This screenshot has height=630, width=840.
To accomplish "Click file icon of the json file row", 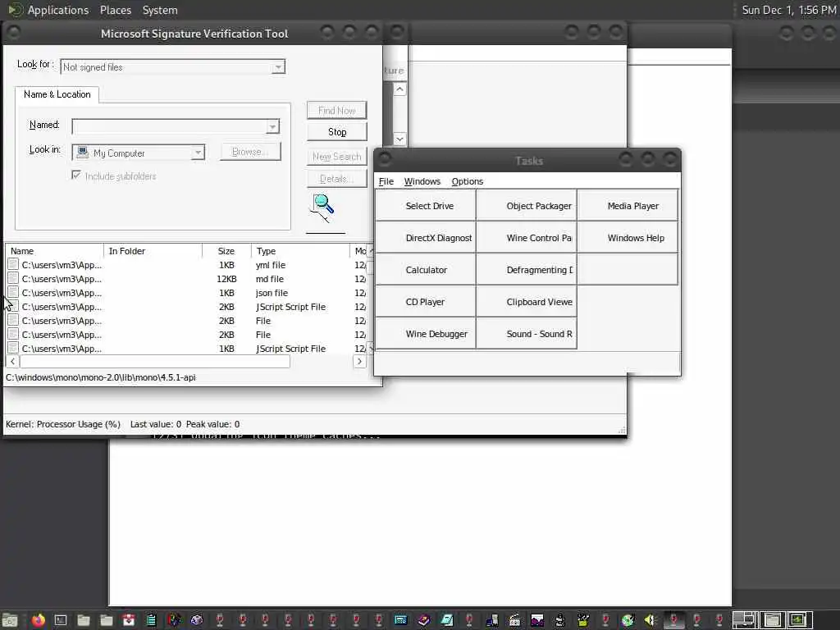I will (x=13, y=293).
